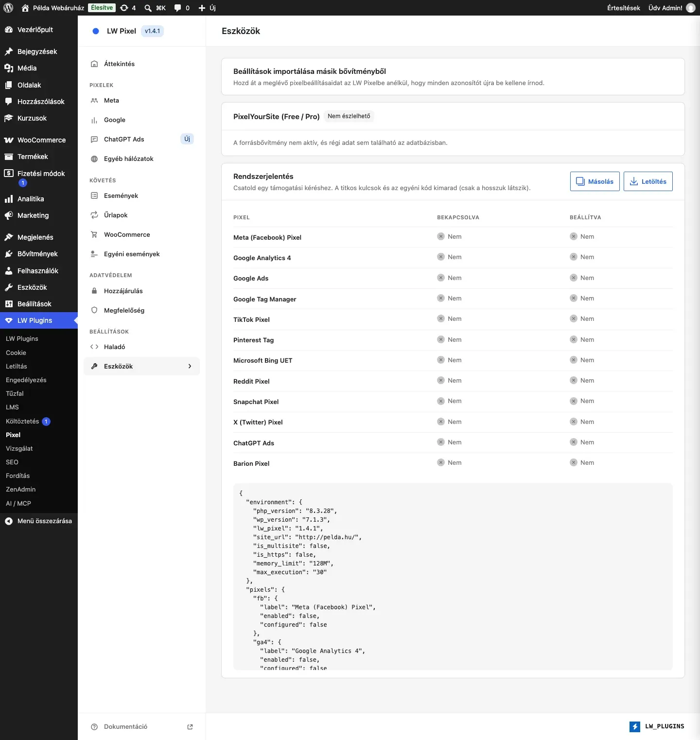Open the comments bubble icon in admin bar
700x740 pixels.
click(182, 8)
